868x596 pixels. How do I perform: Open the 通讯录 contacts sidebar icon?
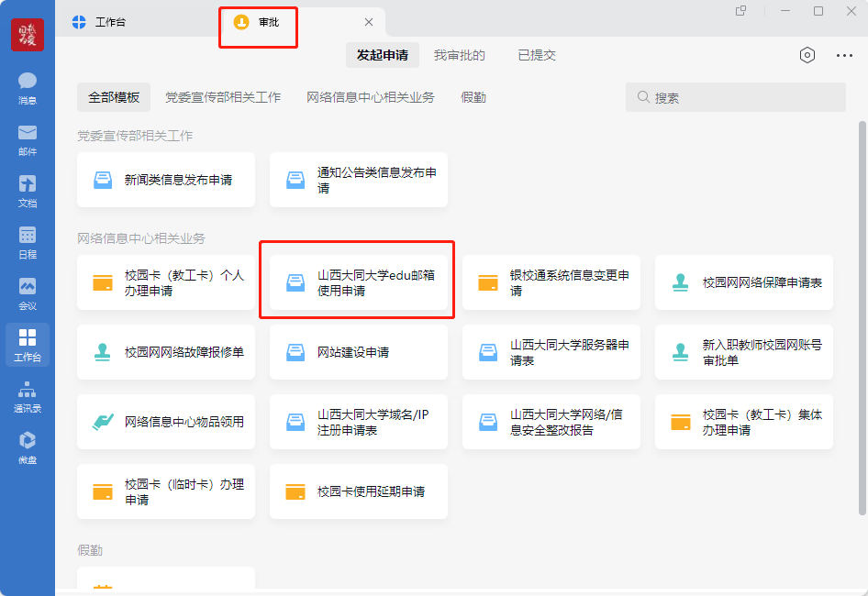28,397
